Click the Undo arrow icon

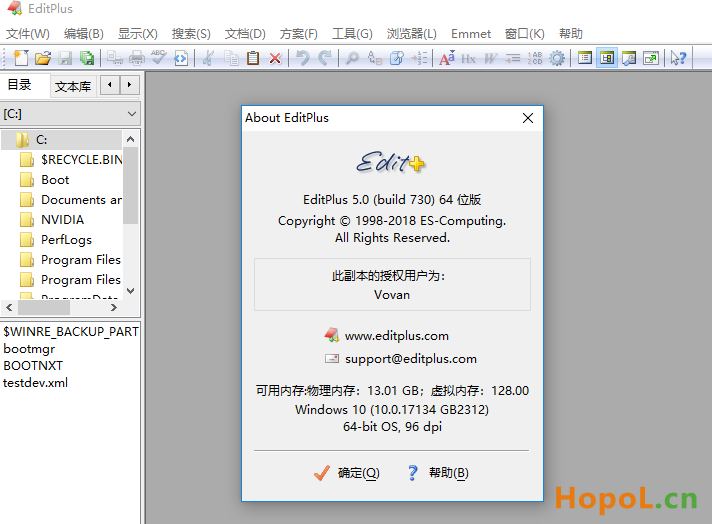(x=302, y=58)
